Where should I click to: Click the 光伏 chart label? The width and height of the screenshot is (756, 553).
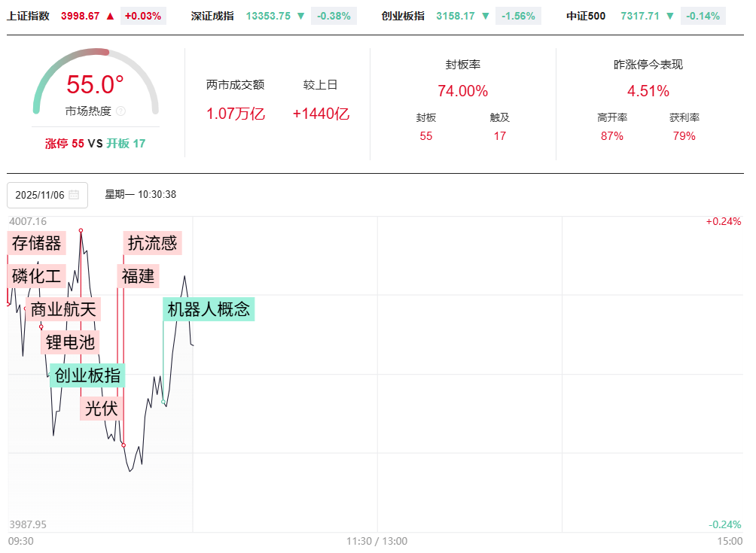click(101, 409)
